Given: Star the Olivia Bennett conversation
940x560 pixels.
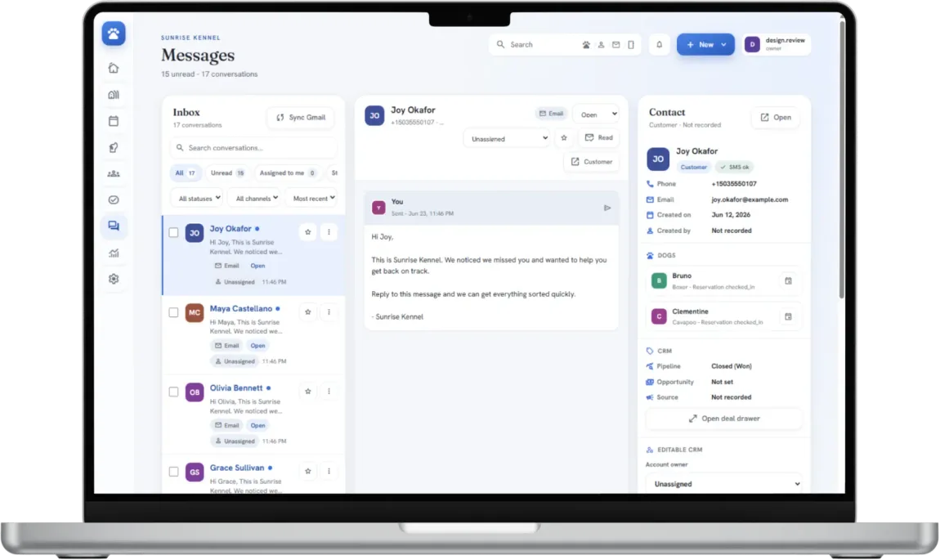Looking at the screenshot, I should [307, 392].
